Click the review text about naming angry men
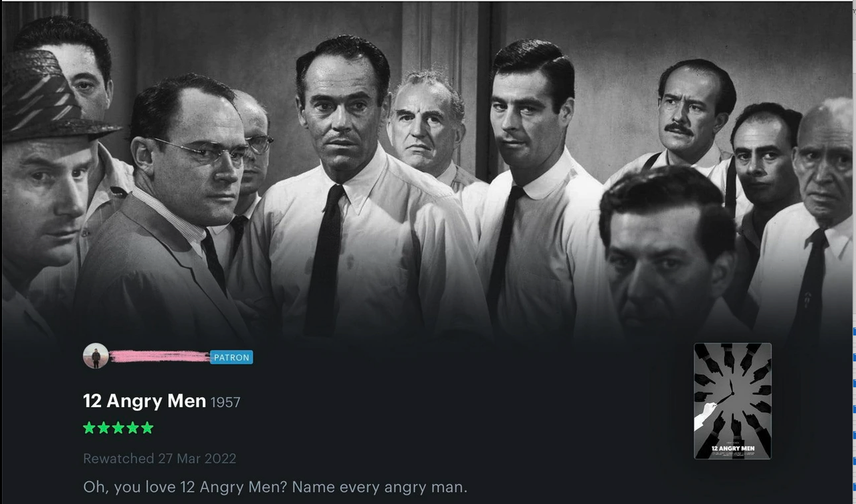This screenshot has height=504, width=856. coord(276,487)
